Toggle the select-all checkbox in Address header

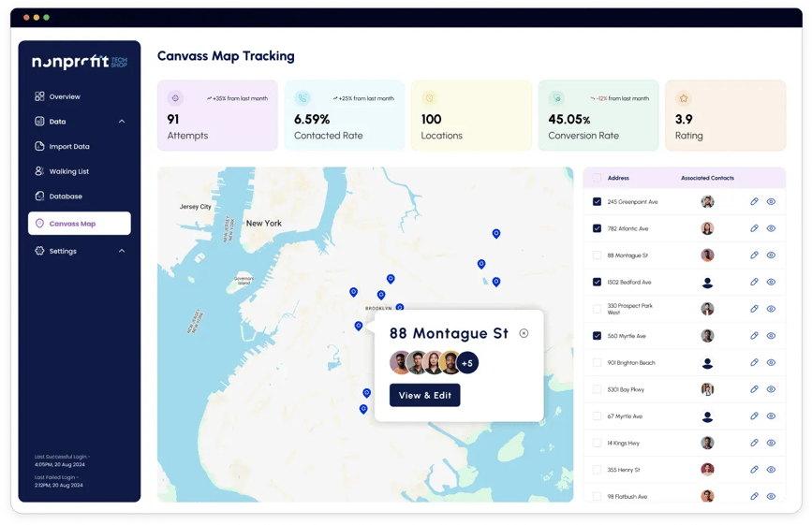tap(598, 178)
